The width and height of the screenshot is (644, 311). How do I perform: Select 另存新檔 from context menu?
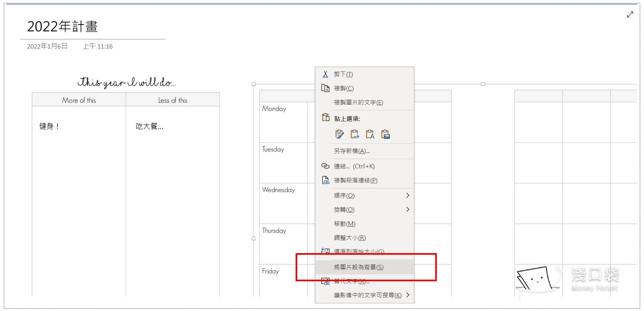352,151
